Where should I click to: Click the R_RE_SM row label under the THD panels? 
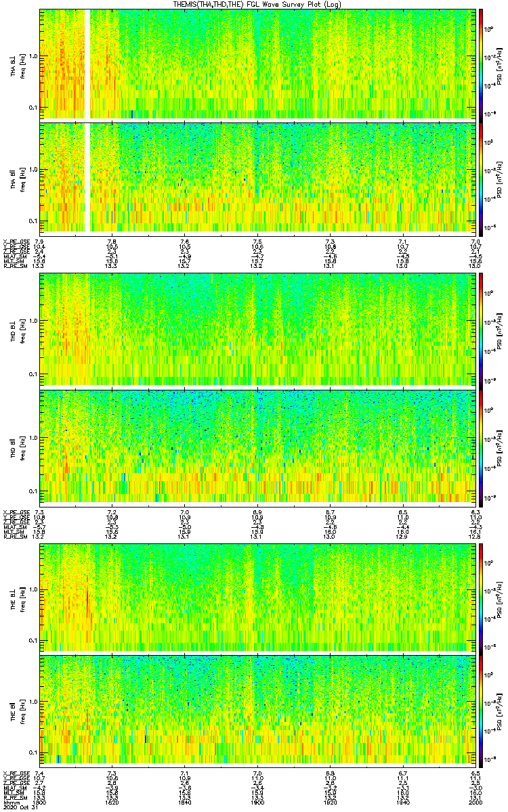coord(15,537)
